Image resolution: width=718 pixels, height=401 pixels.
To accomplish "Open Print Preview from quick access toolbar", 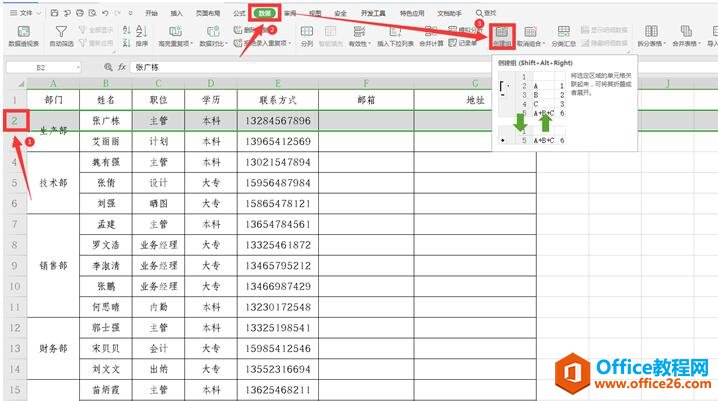I will coord(92,13).
